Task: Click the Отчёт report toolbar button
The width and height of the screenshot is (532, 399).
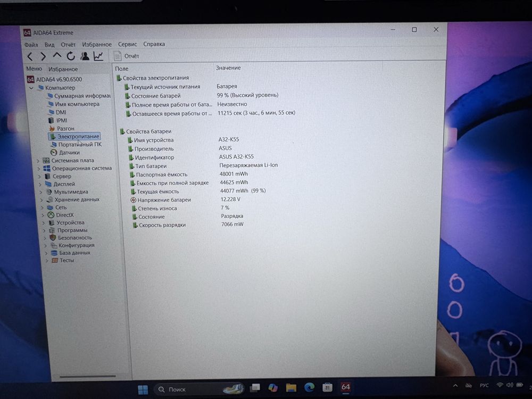Action: pos(127,56)
